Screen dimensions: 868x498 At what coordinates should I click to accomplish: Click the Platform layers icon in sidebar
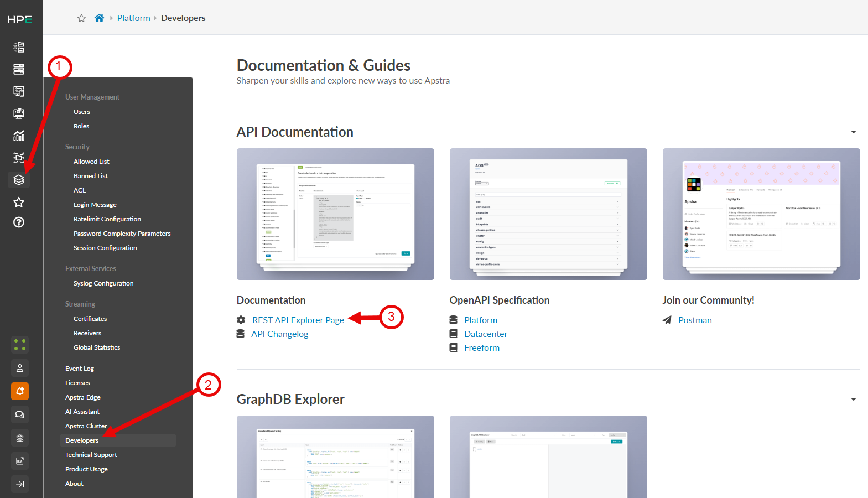coord(19,180)
